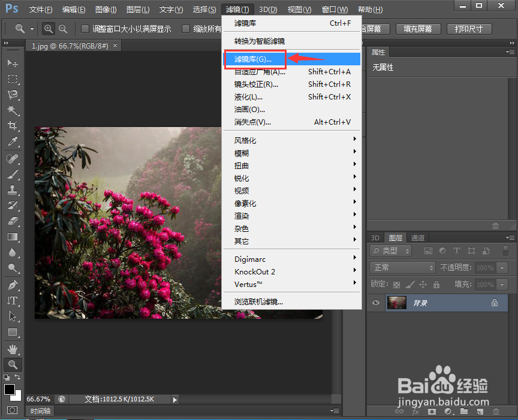
Task: Select the Lasso tool
Action: coord(13,95)
